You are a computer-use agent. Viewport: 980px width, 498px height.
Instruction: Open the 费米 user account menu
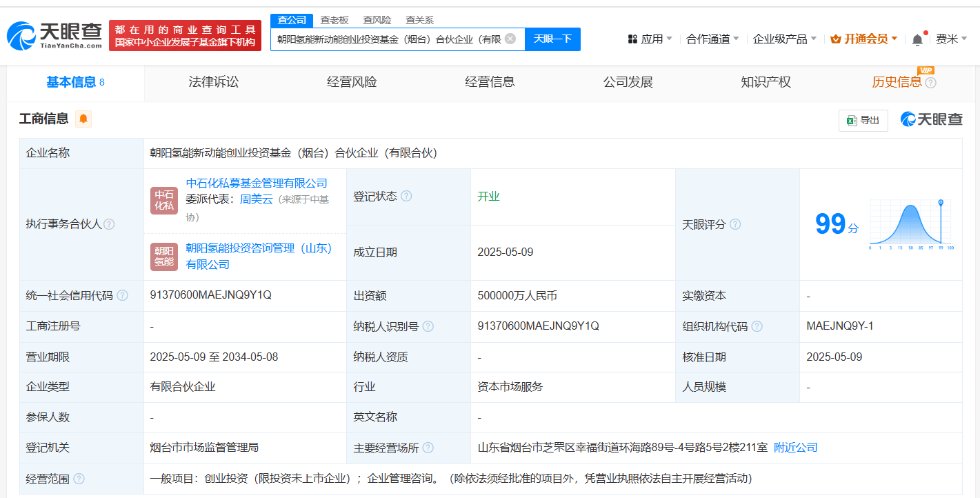(951, 39)
